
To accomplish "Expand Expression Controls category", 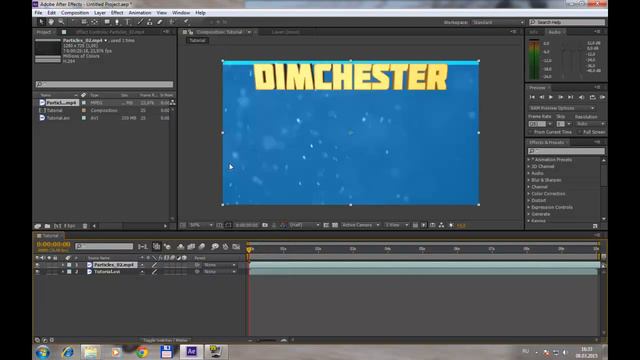I will tap(529, 207).
